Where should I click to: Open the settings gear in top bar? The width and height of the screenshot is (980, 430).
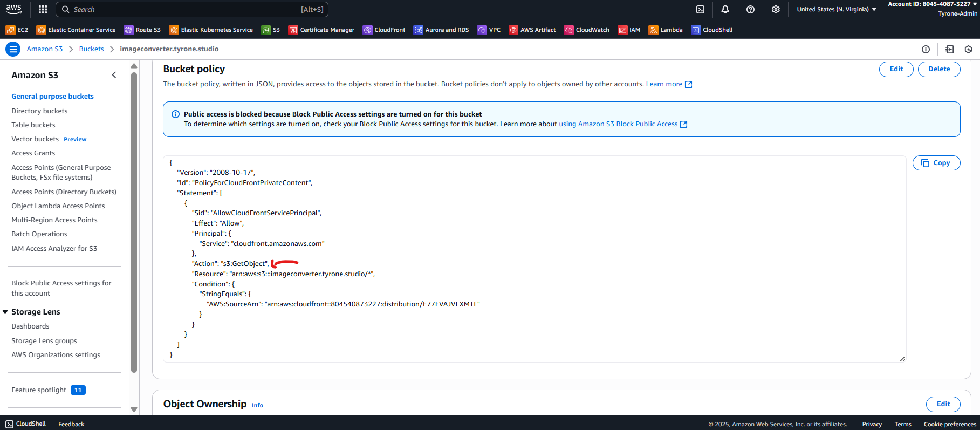(x=776, y=9)
